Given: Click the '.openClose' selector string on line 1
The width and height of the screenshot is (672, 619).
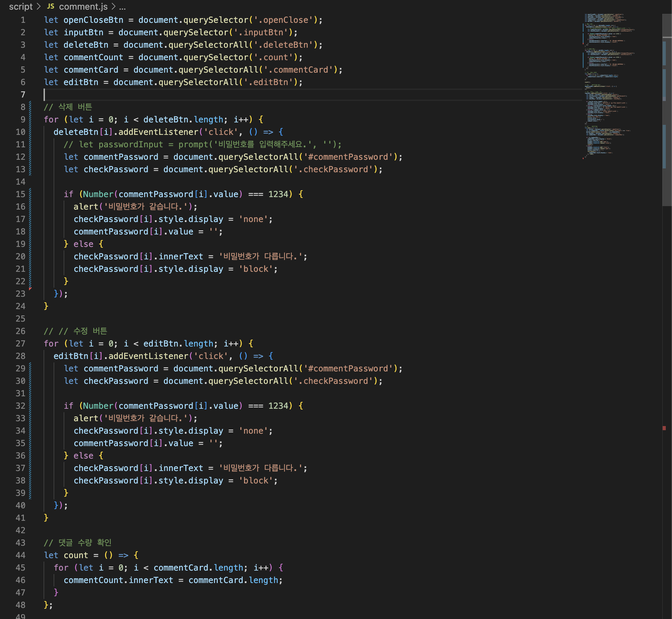Looking at the screenshot, I should (283, 20).
